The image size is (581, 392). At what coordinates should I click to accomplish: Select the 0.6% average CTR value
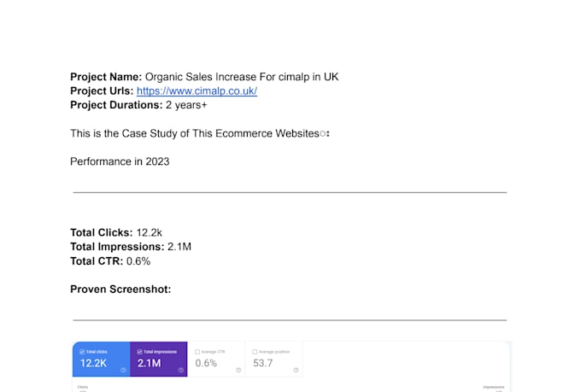pos(206,363)
